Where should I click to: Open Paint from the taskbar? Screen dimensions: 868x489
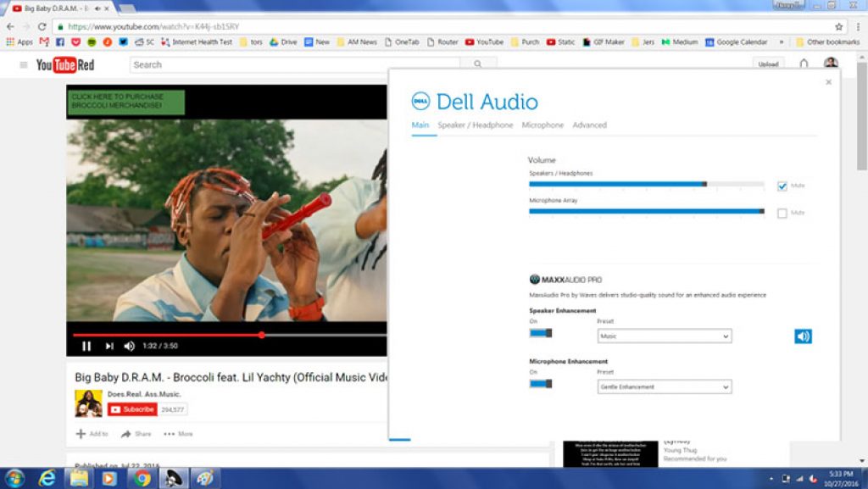[205, 478]
